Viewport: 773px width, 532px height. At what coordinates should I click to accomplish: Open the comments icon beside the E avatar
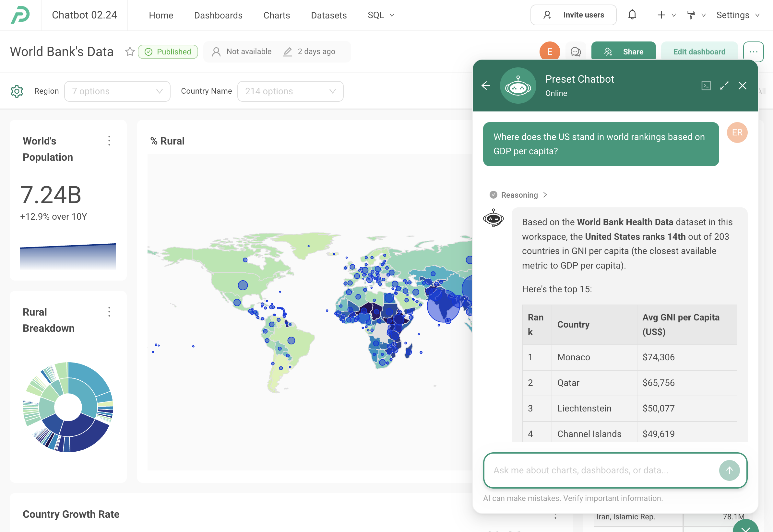click(576, 51)
